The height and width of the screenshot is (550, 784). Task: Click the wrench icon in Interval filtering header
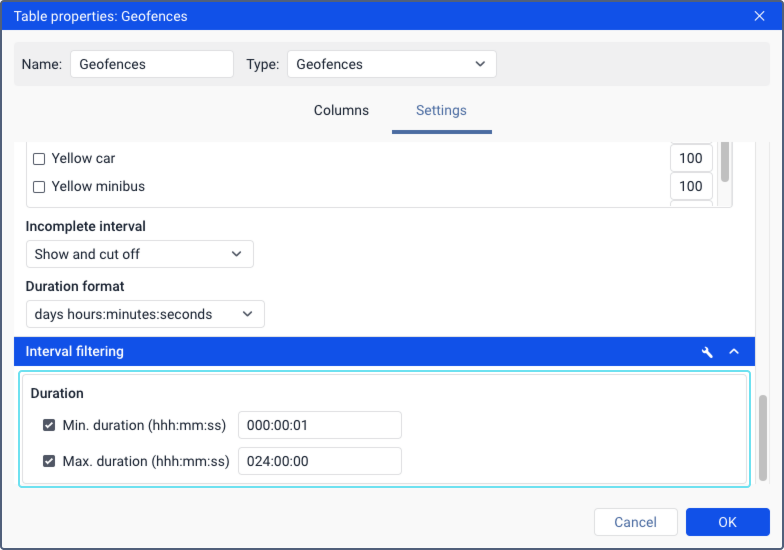707,352
